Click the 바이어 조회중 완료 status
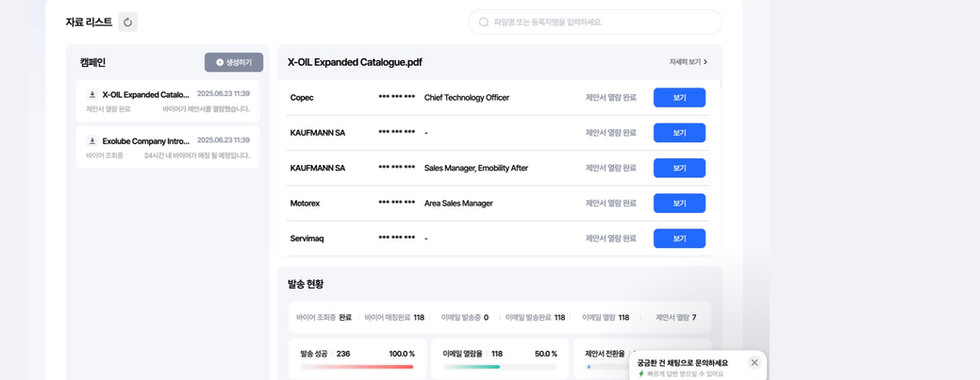 click(x=324, y=318)
